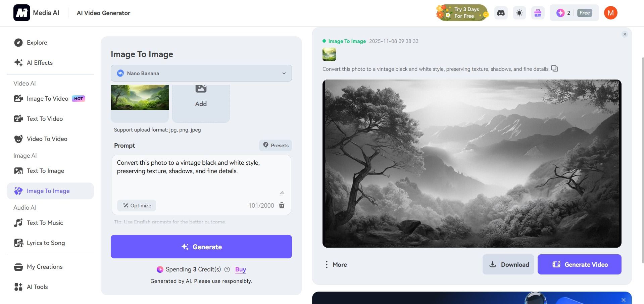Open the orange M profile avatar
The width and height of the screenshot is (644, 304).
611,13
